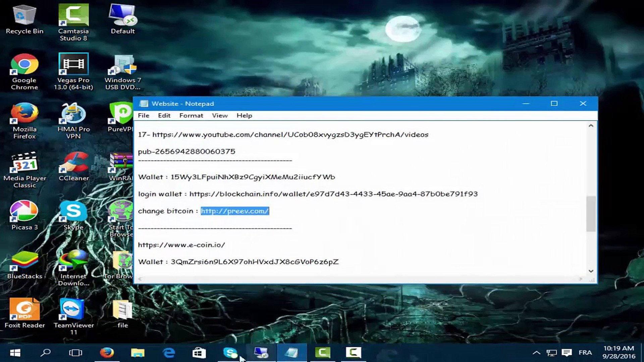The width and height of the screenshot is (644, 362).
Task: Open Notepad File menu
Action: (143, 115)
